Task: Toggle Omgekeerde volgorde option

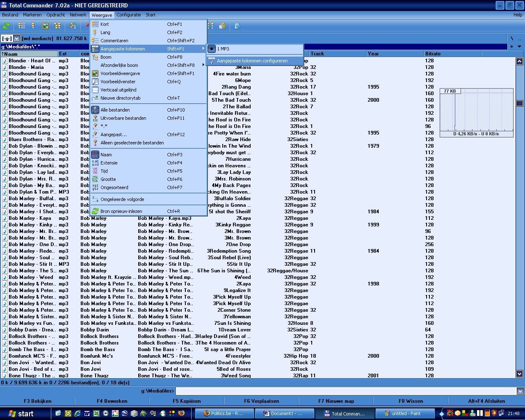Action: [148, 199]
